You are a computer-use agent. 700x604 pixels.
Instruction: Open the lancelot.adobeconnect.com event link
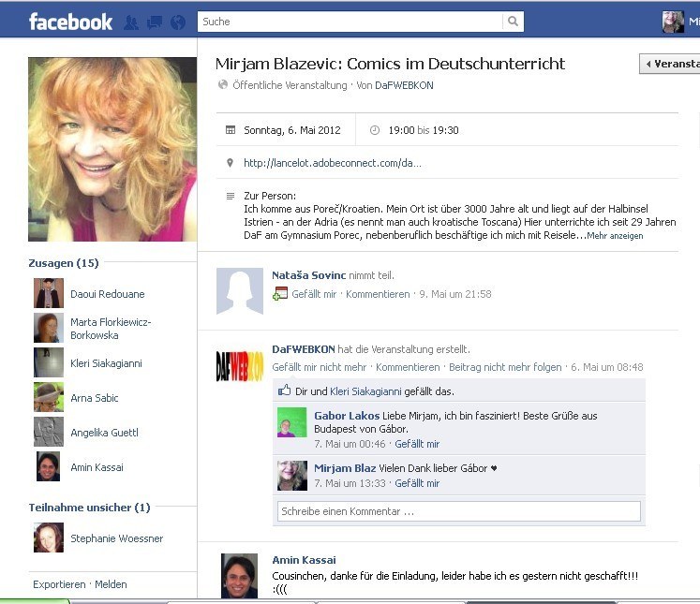click(x=332, y=163)
